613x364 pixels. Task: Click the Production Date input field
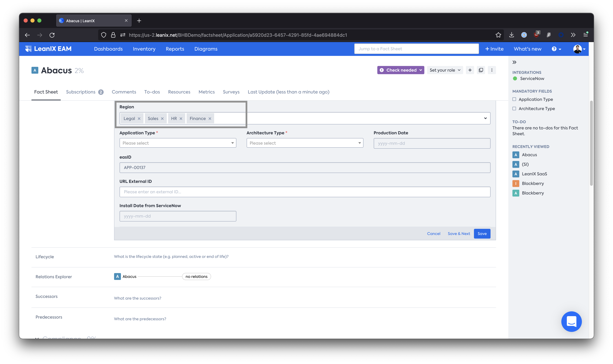coord(432,144)
